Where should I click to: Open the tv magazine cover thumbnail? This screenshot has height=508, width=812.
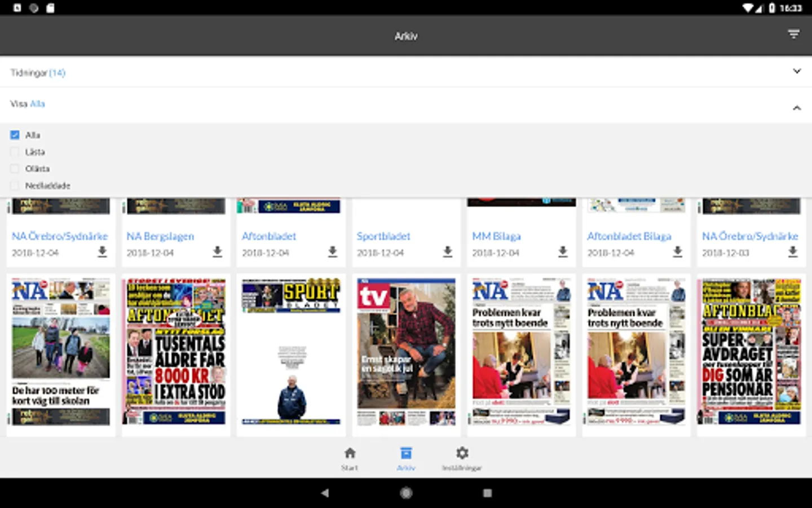[406, 352]
